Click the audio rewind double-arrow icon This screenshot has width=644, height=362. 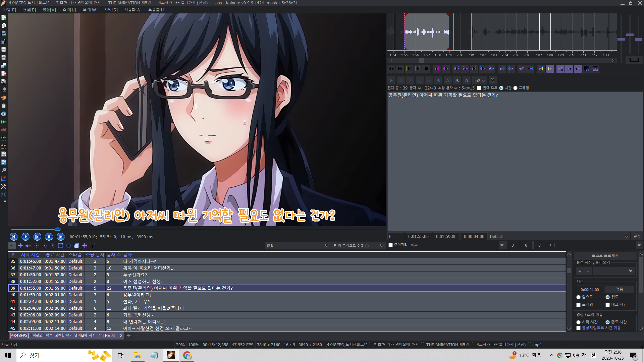tap(391, 69)
